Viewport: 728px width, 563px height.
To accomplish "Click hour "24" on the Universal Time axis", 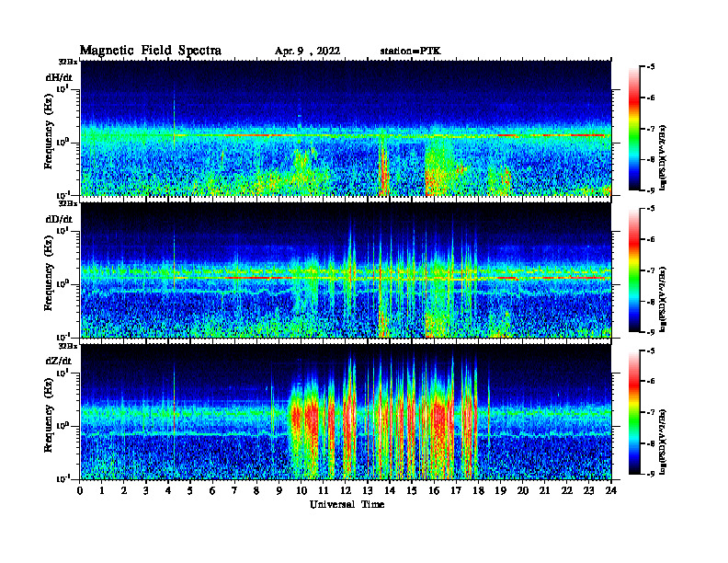I will tap(611, 491).
